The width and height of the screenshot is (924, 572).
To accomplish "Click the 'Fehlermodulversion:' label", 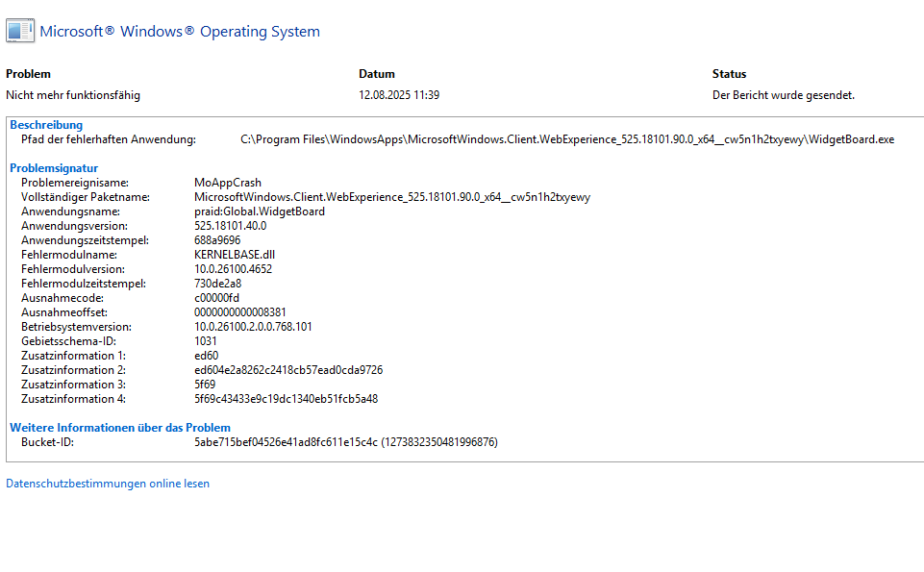I will [73, 269].
